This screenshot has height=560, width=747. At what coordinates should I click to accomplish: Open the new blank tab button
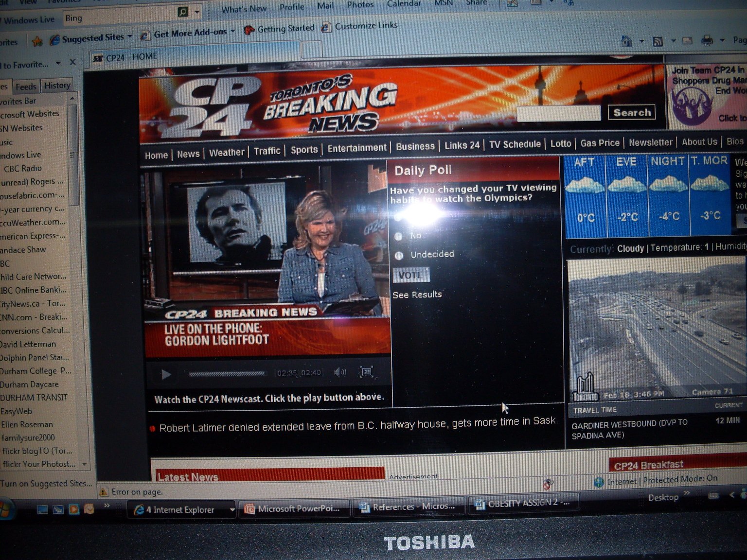click(x=311, y=49)
